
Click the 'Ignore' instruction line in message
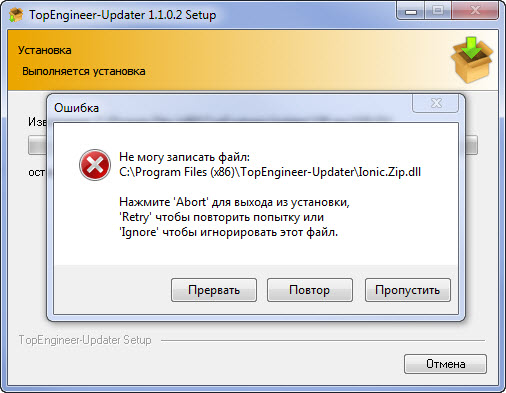(228, 232)
